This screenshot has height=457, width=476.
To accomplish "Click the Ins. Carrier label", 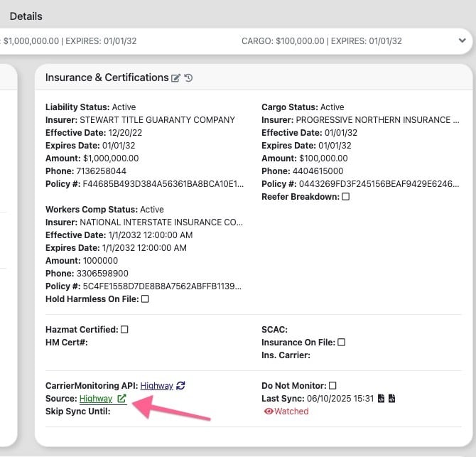I will coord(286,355).
